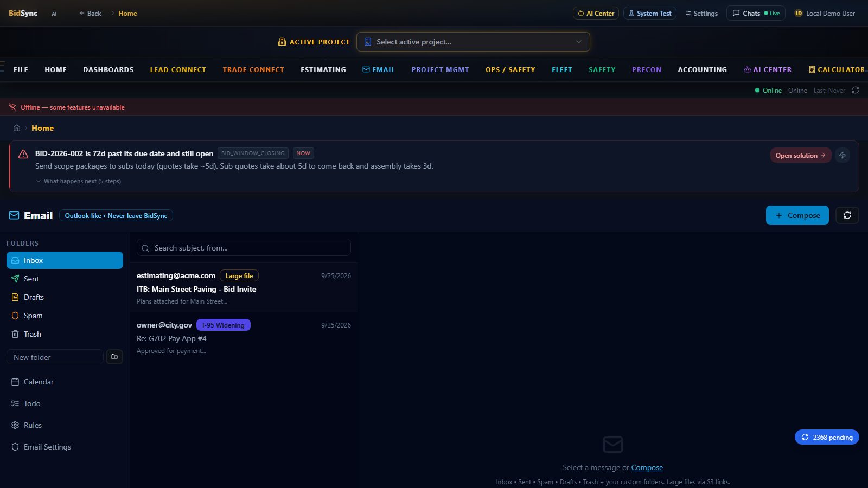Expand What happens next (5 steps)

tap(79, 181)
